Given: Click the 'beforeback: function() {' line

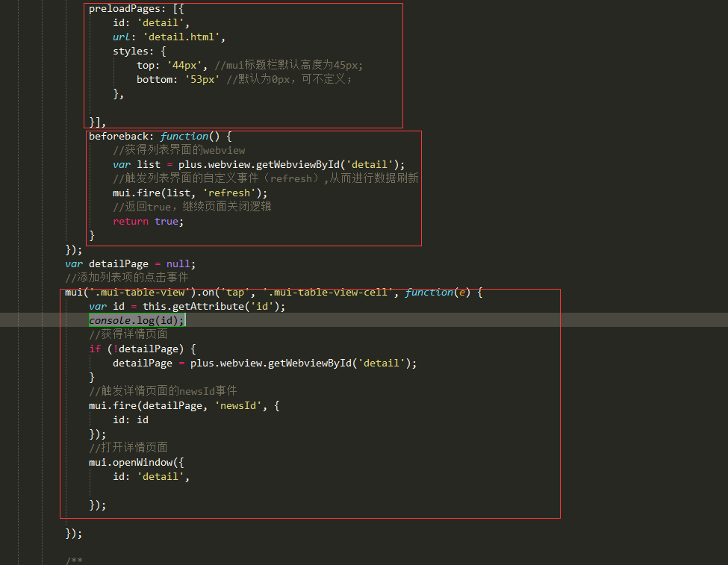Looking at the screenshot, I should [161, 137].
